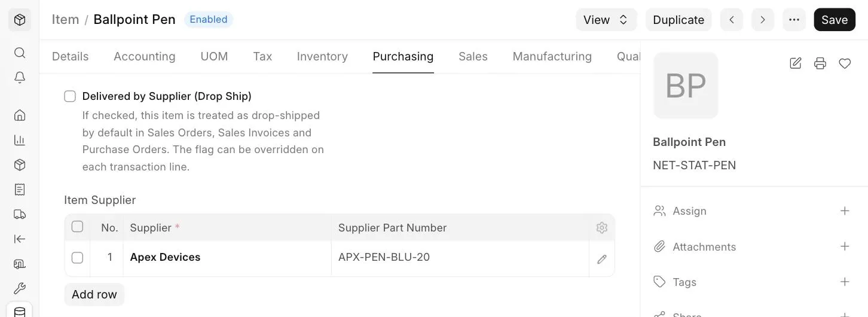The height and width of the screenshot is (317, 868).
Task: Tick the Apex Devices row checkbox
Action: tap(77, 258)
